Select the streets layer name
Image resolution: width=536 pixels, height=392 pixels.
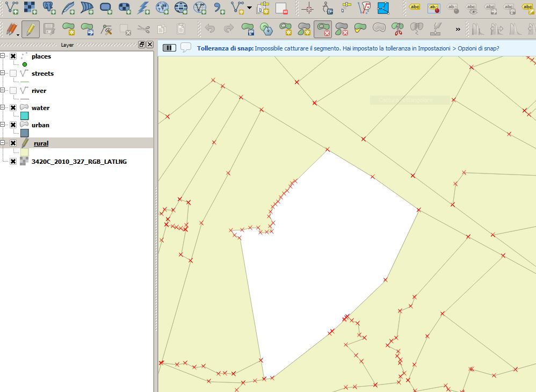point(43,74)
